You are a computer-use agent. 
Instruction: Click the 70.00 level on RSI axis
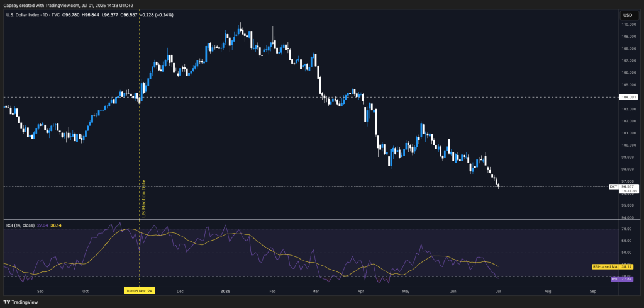(x=626, y=229)
